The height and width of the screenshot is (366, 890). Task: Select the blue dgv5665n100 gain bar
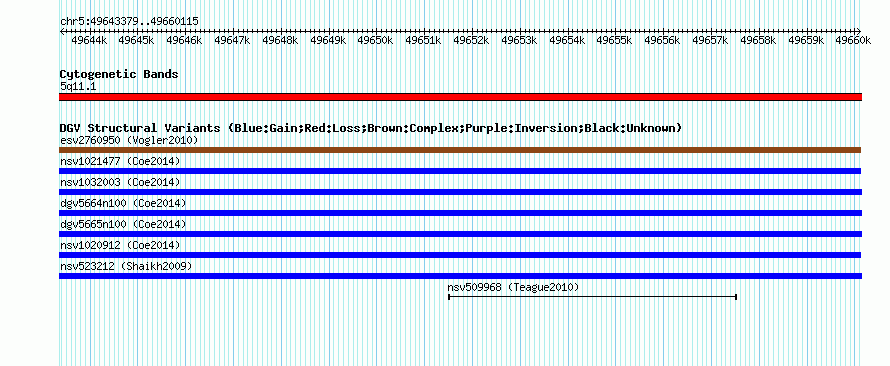[x=460, y=234]
